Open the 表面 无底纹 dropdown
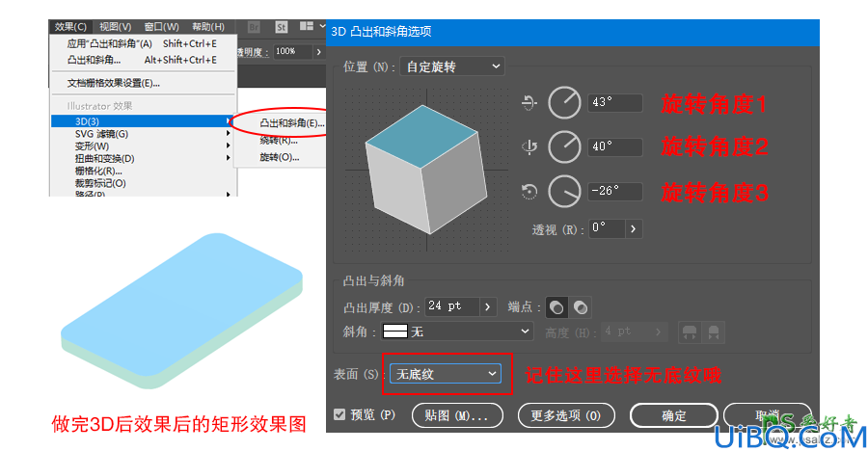The width and height of the screenshot is (868, 451). 446,374
